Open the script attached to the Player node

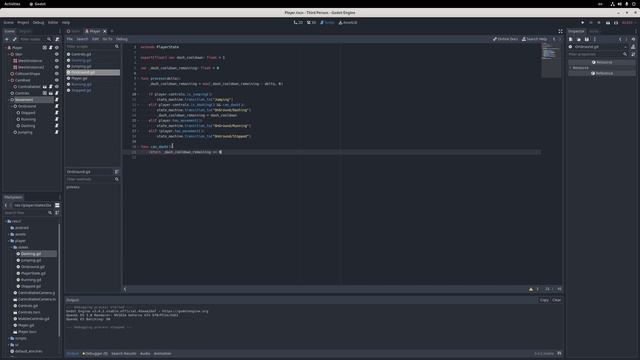[x=51, y=48]
